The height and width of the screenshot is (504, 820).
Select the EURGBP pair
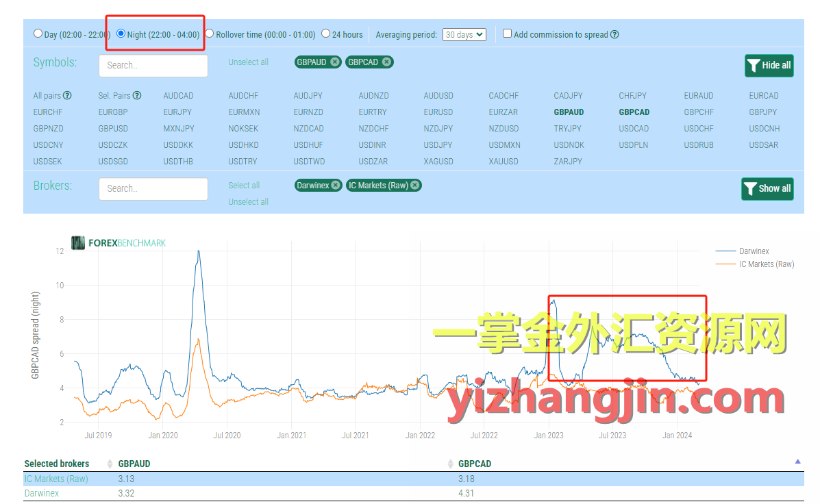pyautogui.click(x=113, y=112)
